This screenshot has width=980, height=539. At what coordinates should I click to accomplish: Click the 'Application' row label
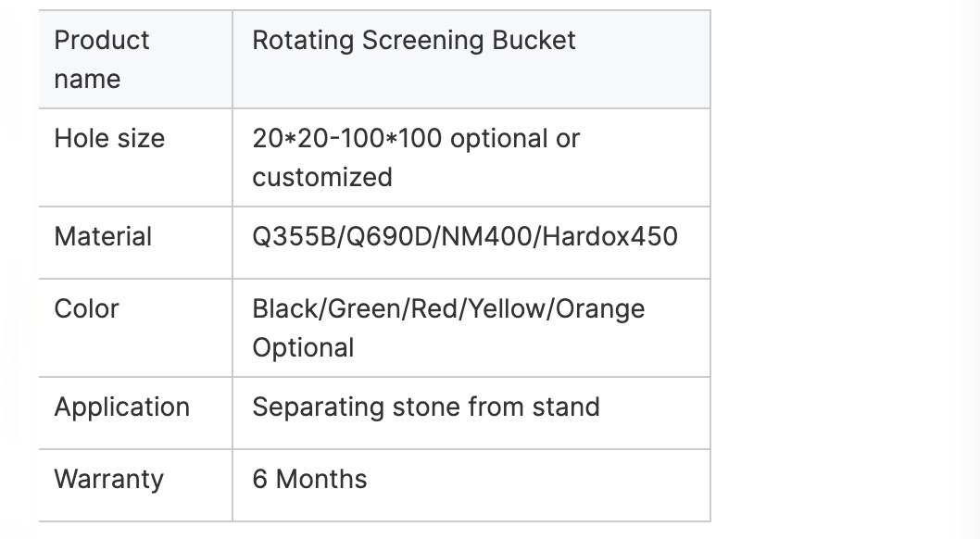[122, 407]
